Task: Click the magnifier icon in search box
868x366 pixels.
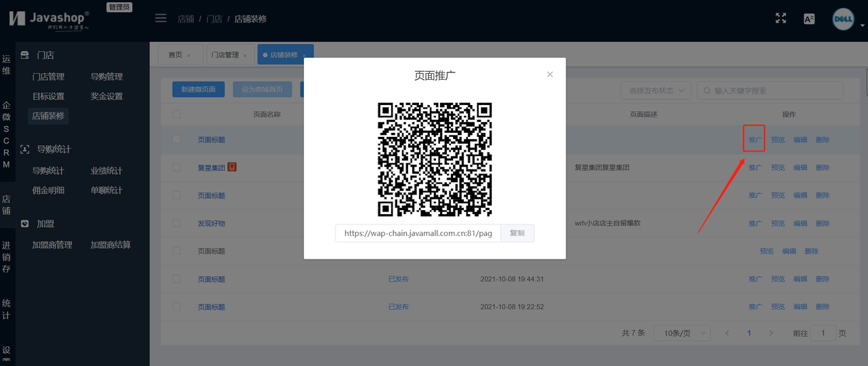Action: pos(708,91)
